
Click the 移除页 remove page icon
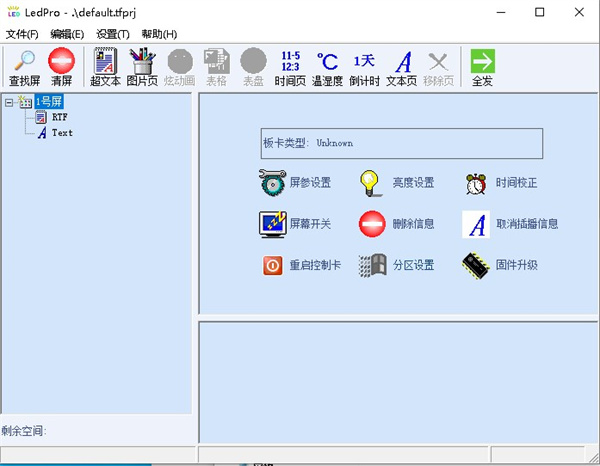click(x=438, y=62)
